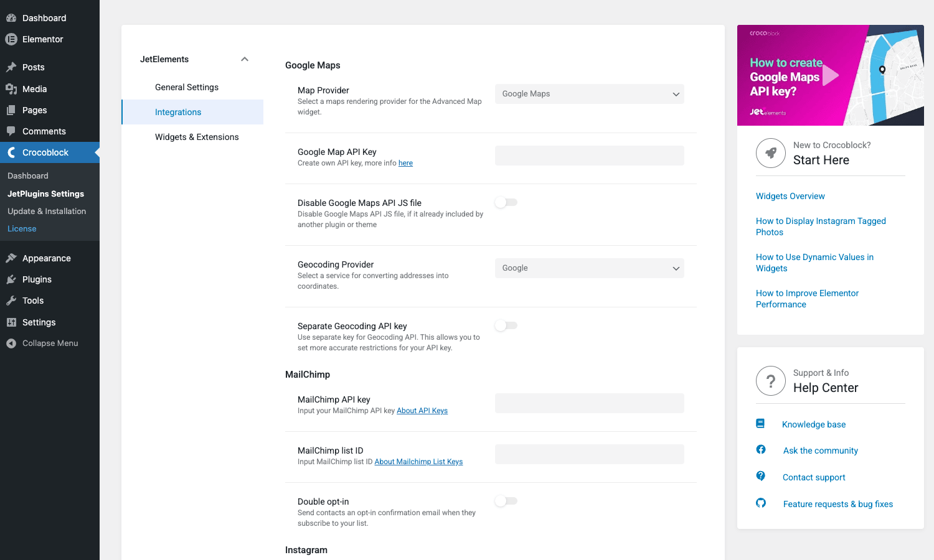The width and height of the screenshot is (934, 560).
Task: Open the Map Provider dropdown
Action: (590, 94)
